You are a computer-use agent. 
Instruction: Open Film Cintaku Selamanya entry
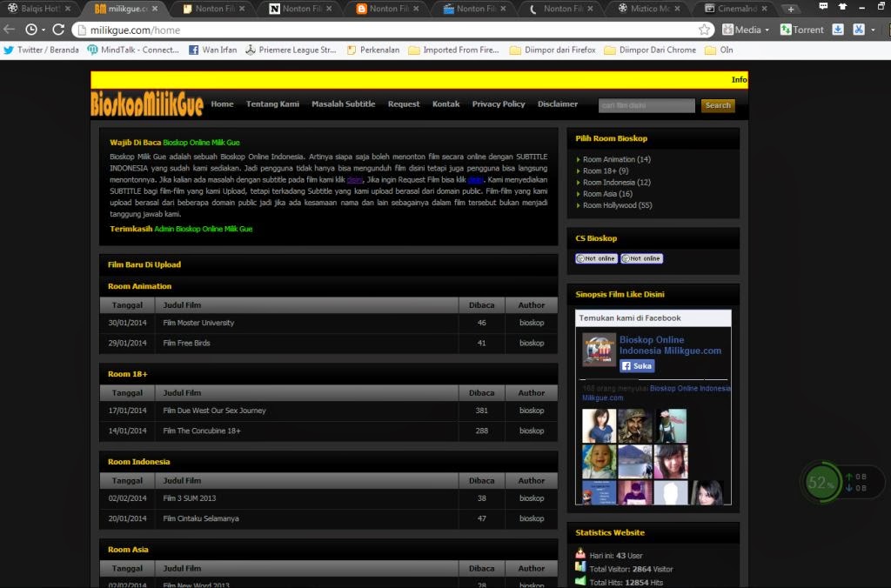[201, 518]
